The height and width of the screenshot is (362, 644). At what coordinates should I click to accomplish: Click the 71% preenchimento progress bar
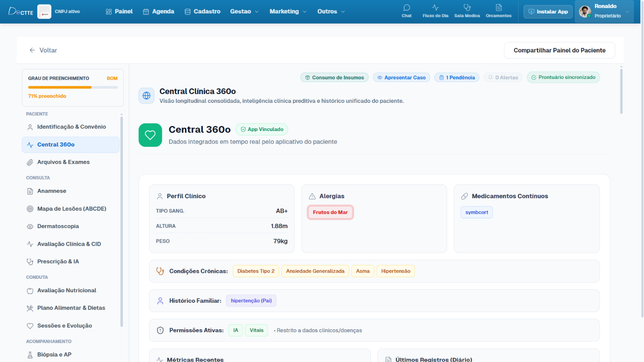[73, 87]
